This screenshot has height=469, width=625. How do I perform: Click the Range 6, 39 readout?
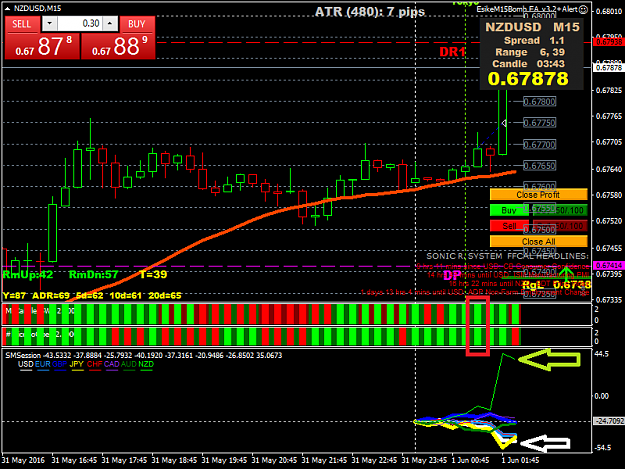click(530, 52)
